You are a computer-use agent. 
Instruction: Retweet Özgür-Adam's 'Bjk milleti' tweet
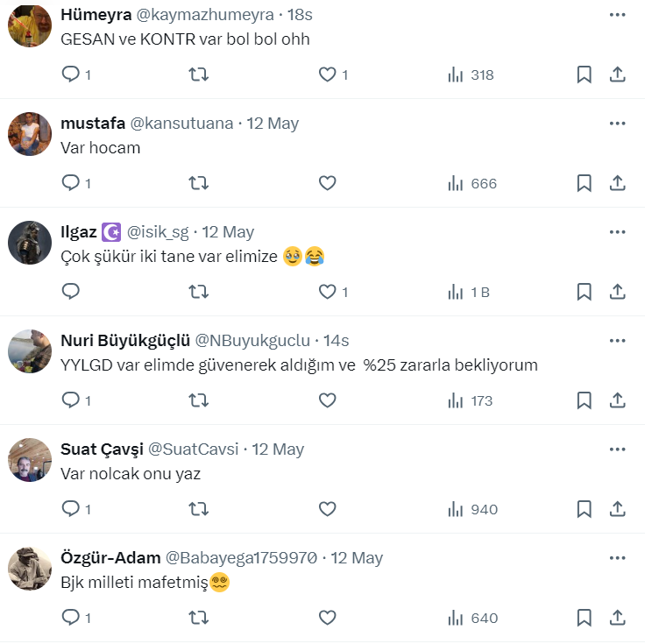pos(199,618)
